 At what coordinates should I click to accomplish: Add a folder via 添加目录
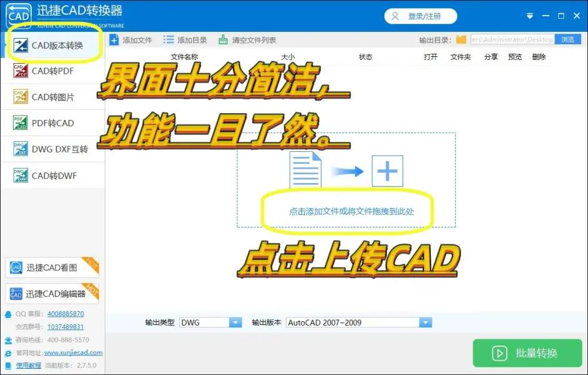[185, 40]
